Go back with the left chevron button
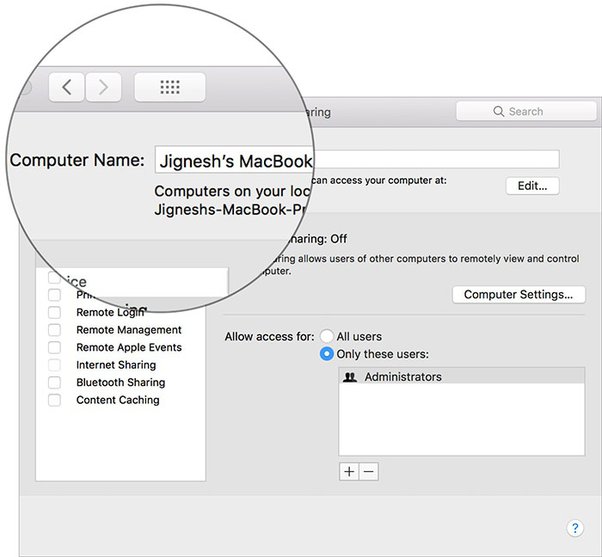This screenshot has height=557, width=602. (66, 87)
